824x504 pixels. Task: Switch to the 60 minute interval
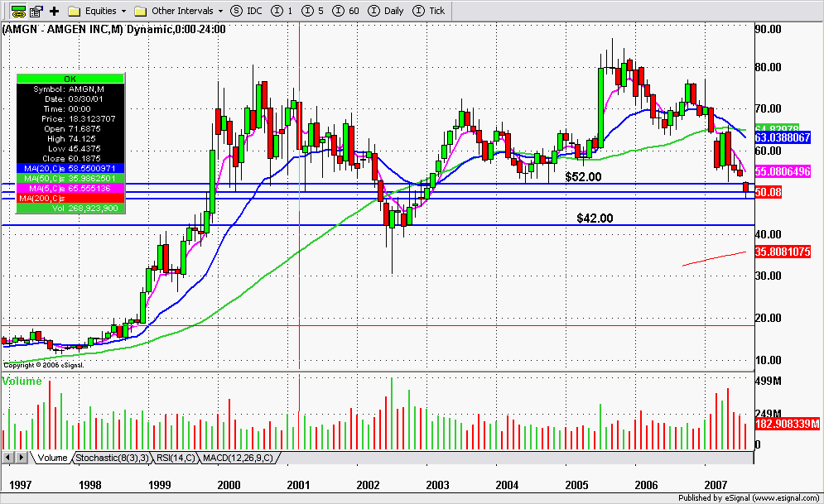[346, 11]
